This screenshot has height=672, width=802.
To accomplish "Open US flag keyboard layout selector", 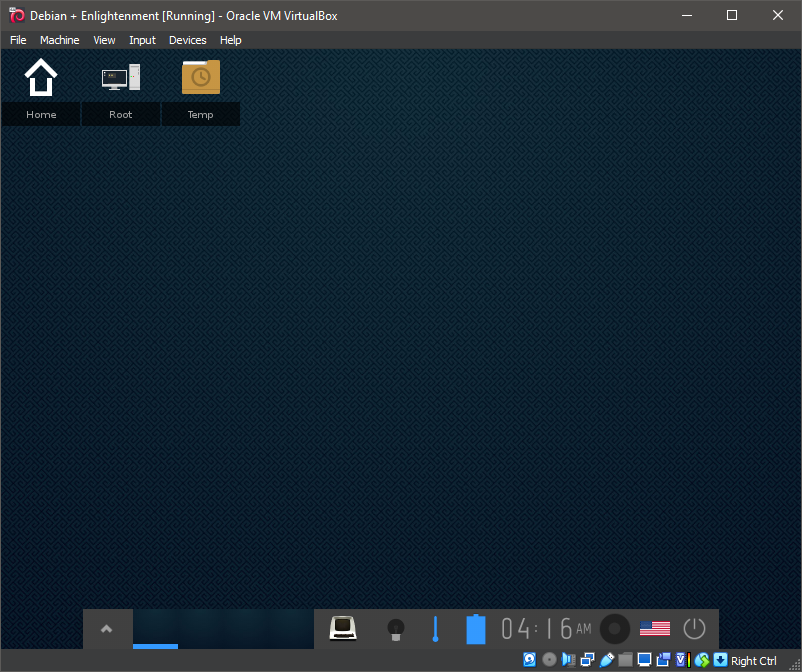I will [x=655, y=629].
